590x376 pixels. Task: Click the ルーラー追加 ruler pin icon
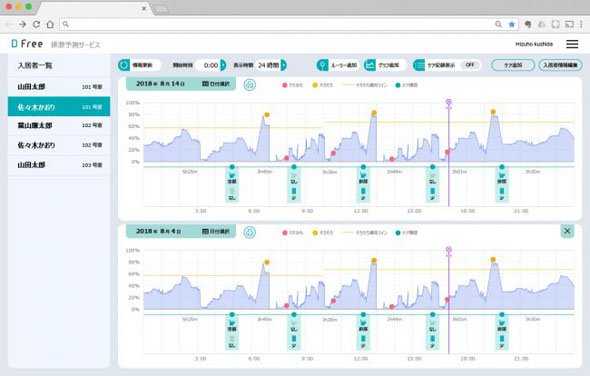(x=322, y=65)
